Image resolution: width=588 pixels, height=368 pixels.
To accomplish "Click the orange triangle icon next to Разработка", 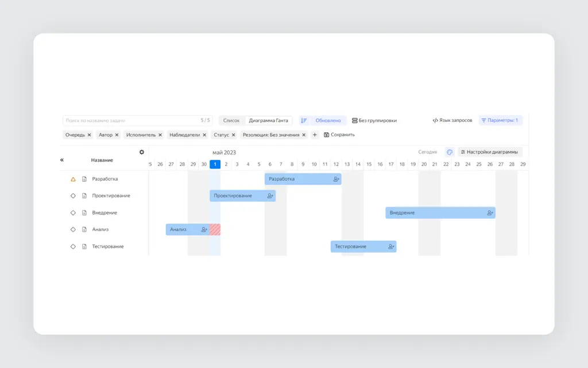I will 73,179.
